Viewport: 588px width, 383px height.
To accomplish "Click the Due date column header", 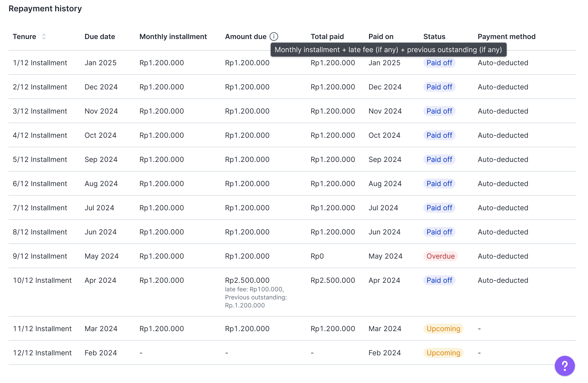I will (x=100, y=37).
